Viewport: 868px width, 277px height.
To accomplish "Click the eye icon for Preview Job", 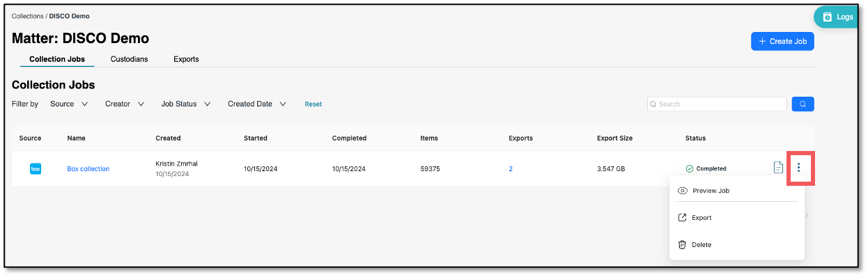I will [x=683, y=191].
